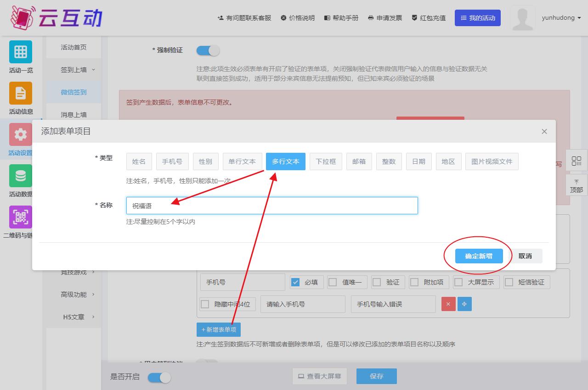Image resolution: width=588 pixels, height=390 pixels.
Task: Open 帮助手册 in the top menu
Action: click(x=341, y=18)
